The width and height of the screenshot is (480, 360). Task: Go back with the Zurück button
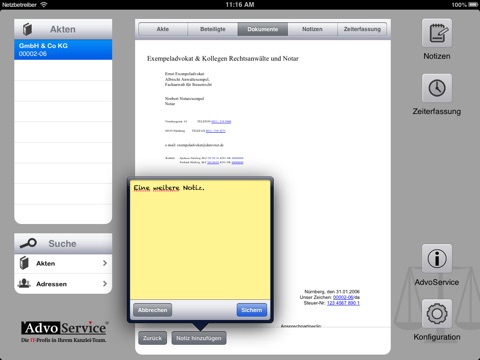(152, 338)
